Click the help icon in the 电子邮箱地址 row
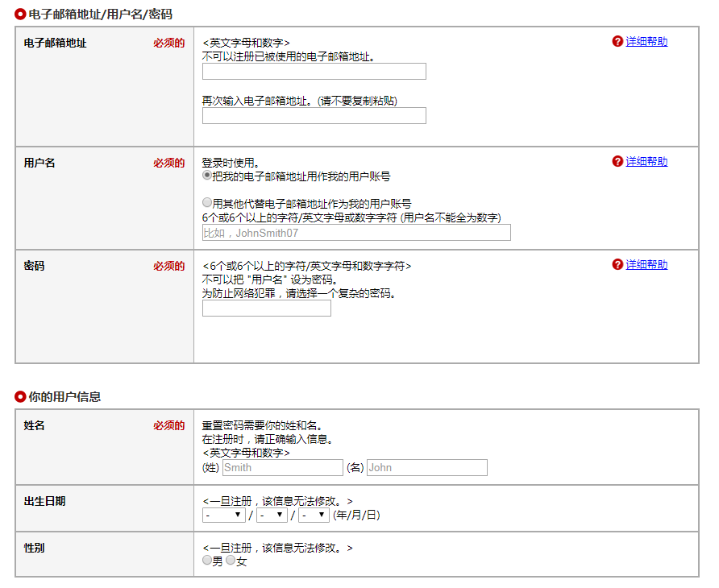Screen dimensions: 719x588 [x=617, y=41]
